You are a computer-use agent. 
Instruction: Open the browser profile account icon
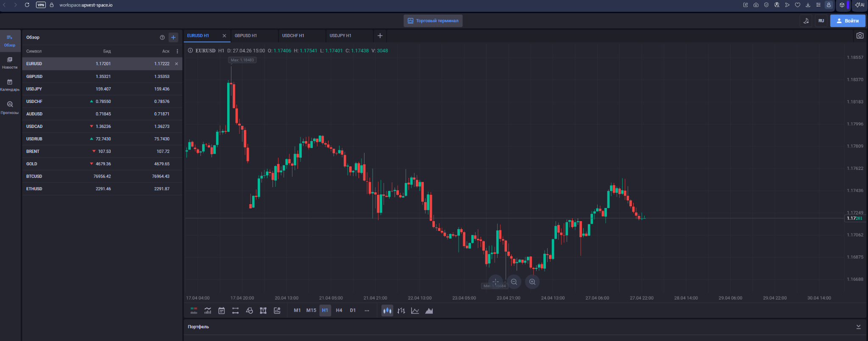point(829,5)
